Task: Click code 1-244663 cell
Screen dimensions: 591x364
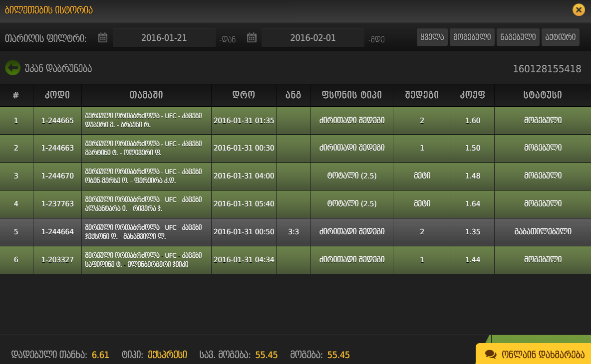Action: (57, 148)
